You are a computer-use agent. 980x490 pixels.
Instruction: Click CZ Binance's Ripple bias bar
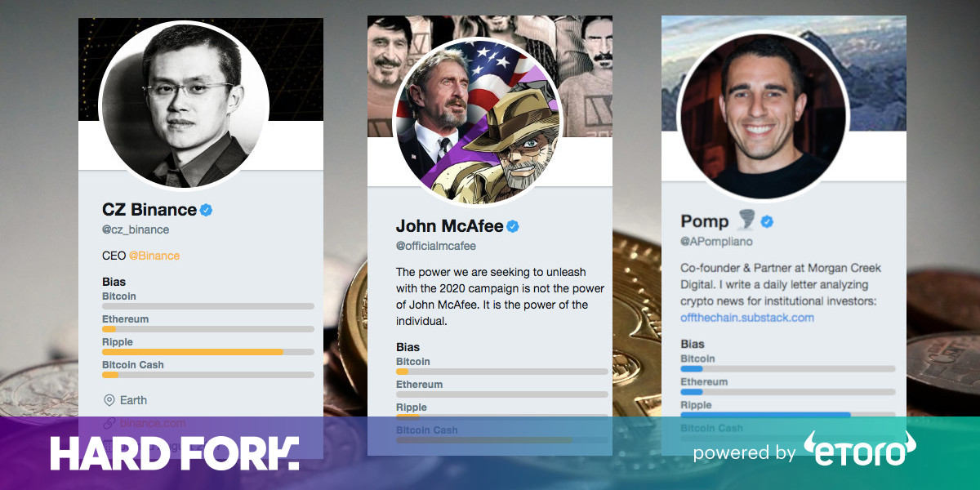208,352
